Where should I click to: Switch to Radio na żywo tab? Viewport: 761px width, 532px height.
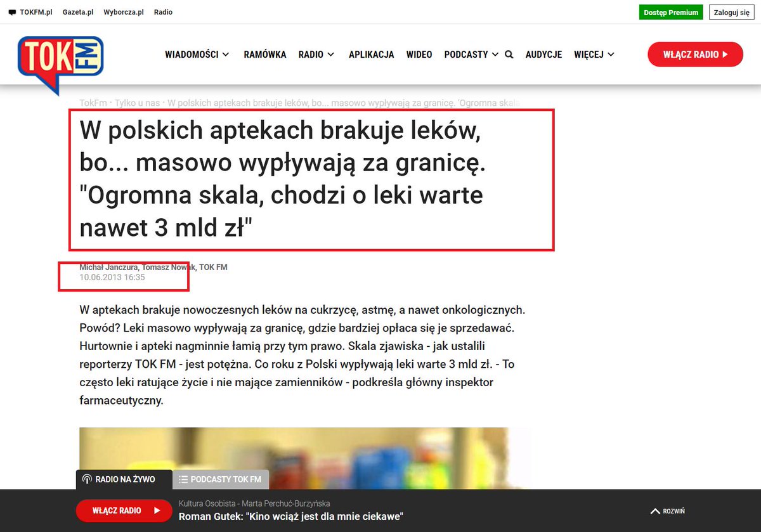point(124,479)
